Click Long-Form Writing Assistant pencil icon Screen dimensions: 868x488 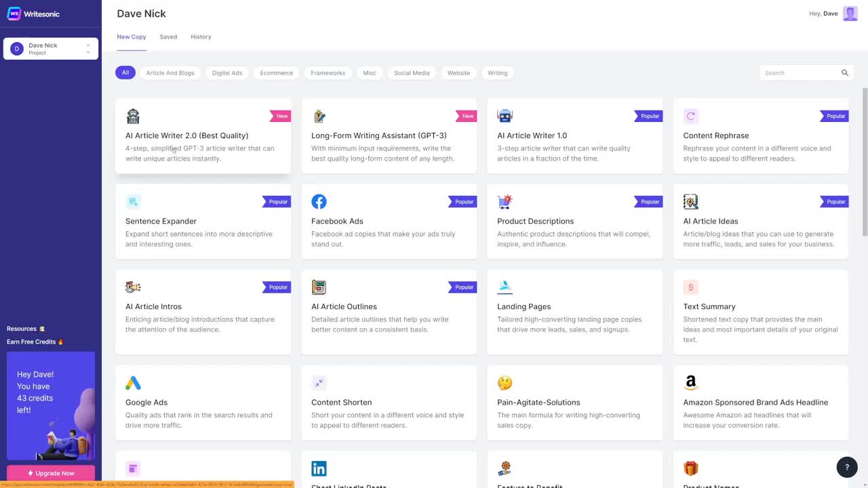pos(319,116)
